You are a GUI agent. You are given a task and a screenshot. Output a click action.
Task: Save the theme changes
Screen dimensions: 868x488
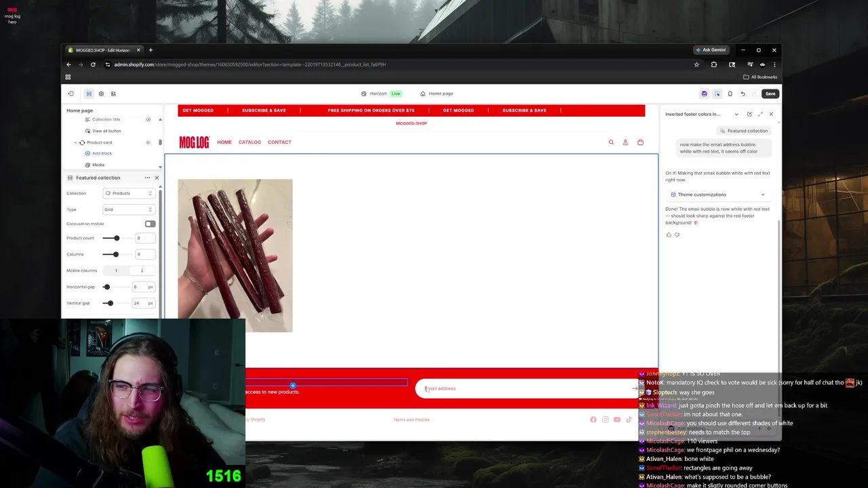click(x=770, y=94)
